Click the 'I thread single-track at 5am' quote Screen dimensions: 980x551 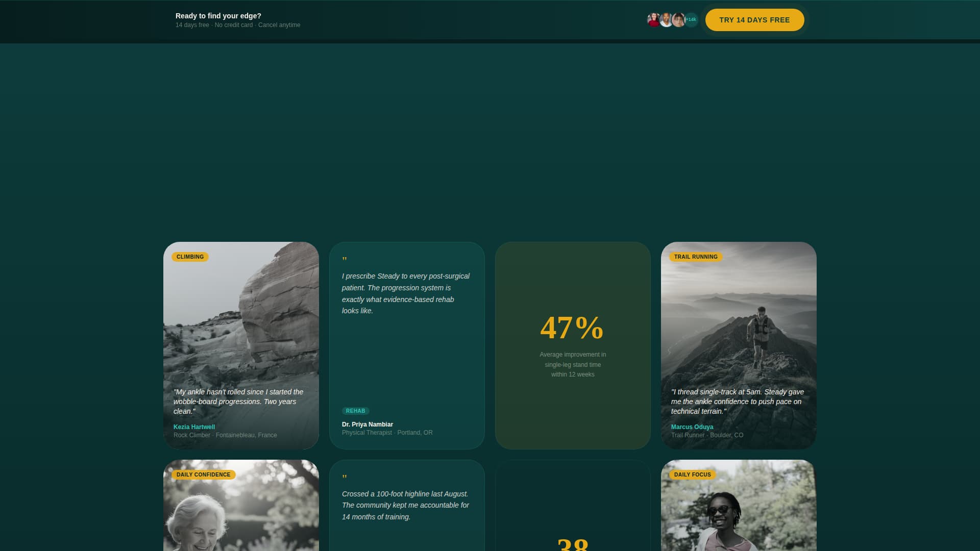(x=738, y=402)
